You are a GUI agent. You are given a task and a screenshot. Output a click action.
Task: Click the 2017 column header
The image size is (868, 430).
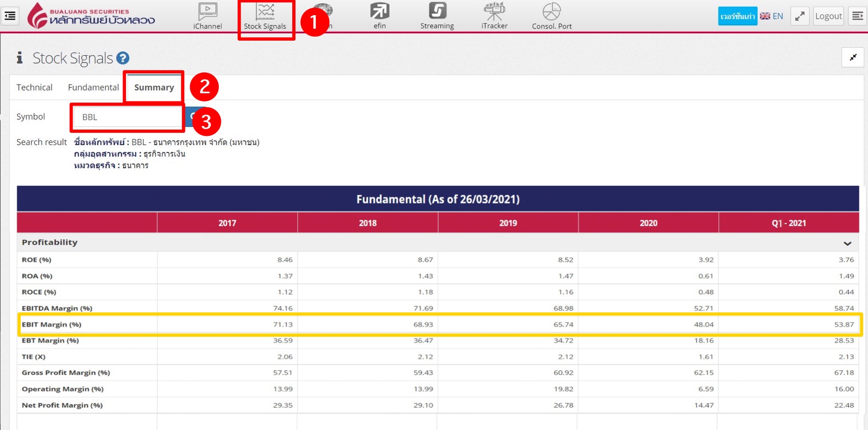coord(227,223)
